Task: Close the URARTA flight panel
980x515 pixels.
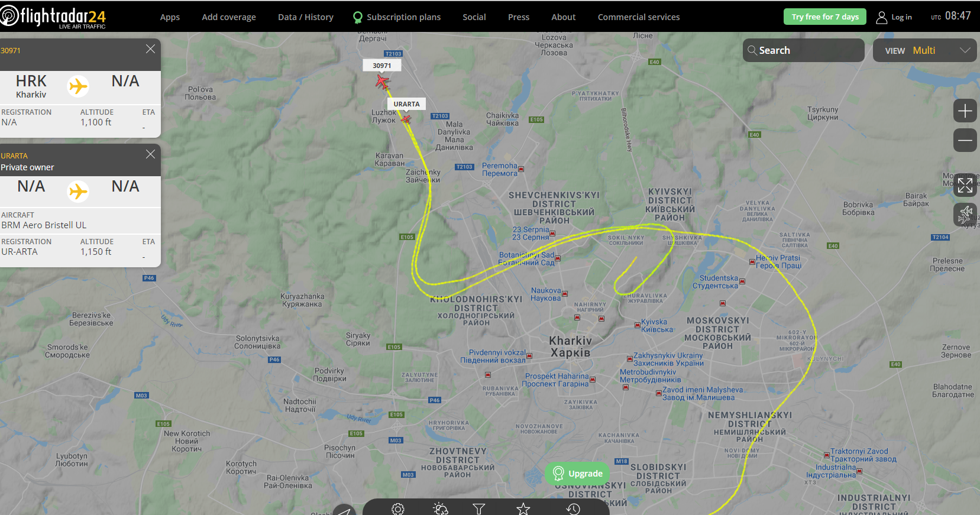Action: (x=151, y=154)
